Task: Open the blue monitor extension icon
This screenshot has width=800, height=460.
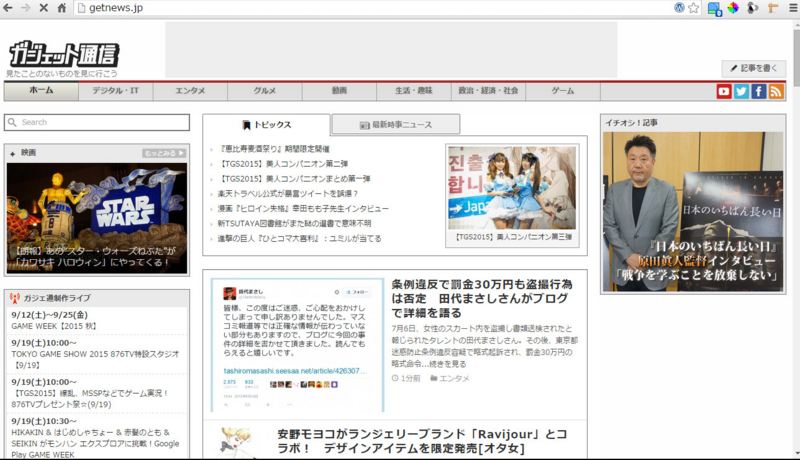Action: (714, 8)
